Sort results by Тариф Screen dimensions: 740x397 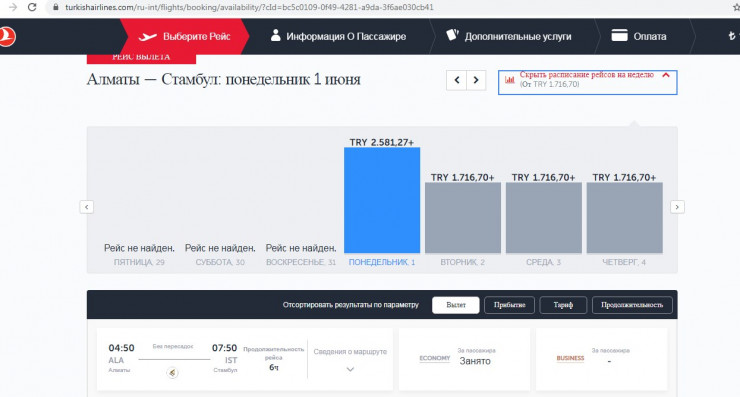click(x=563, y=305)
